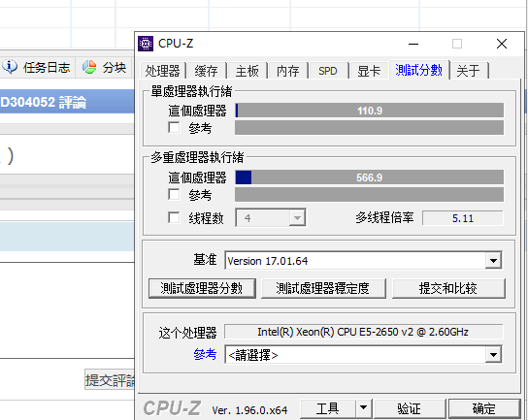Expand the 參考 <請選擇> dropdown
This screenshot has height=420, width=528.
[493, 354]
